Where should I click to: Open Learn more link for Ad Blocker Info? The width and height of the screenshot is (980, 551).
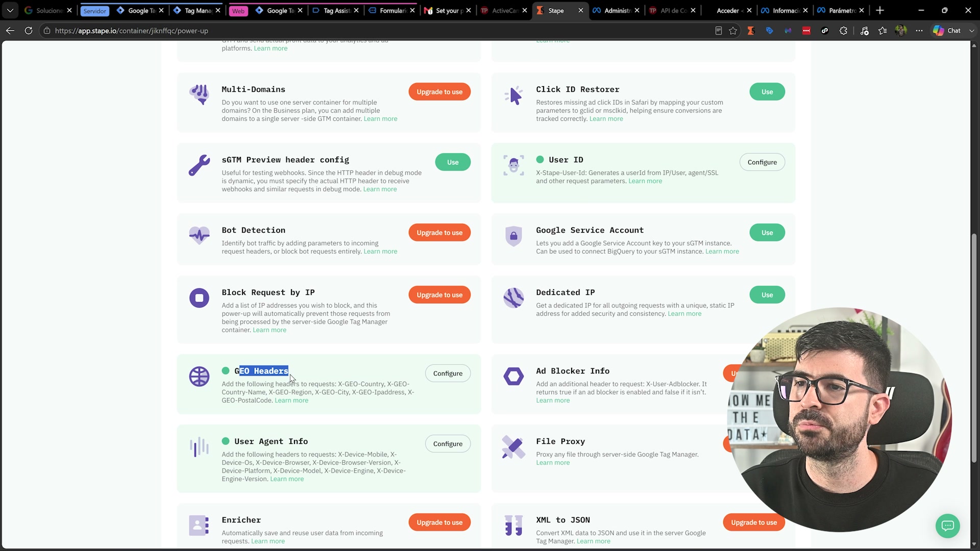[x=553, y=400]
